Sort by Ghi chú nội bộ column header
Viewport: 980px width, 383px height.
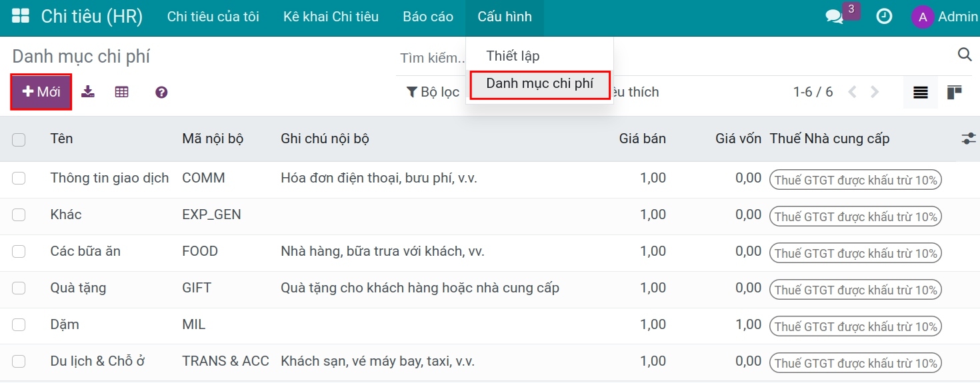[325, 139]
